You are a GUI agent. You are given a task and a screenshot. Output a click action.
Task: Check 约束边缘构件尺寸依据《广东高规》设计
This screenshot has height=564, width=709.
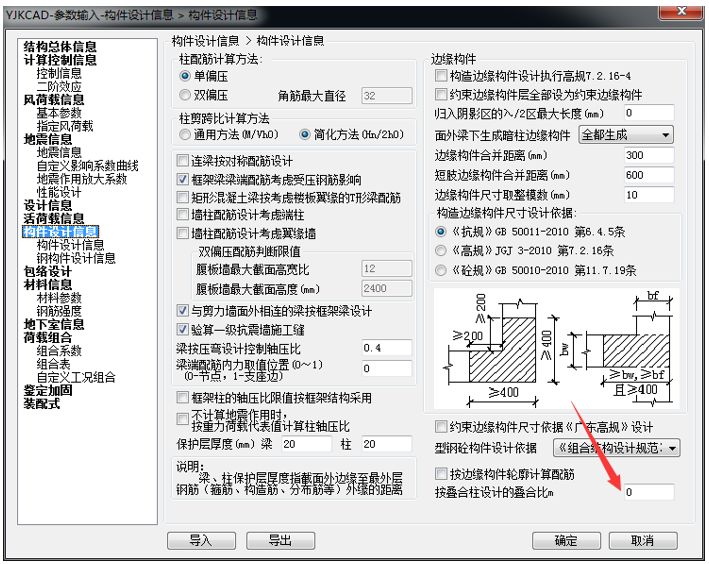pyautogui.click(x=440, y=427)
